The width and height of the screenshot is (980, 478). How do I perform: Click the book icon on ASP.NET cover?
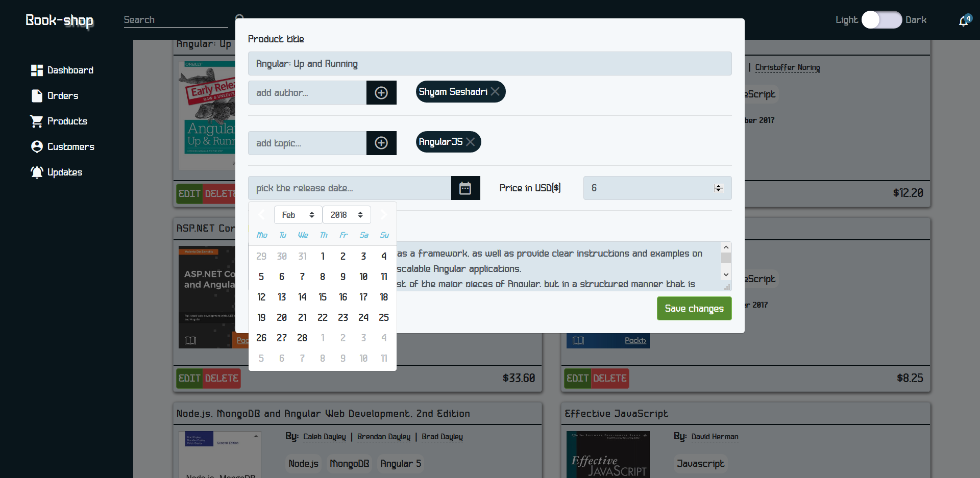tap(190, 340)
